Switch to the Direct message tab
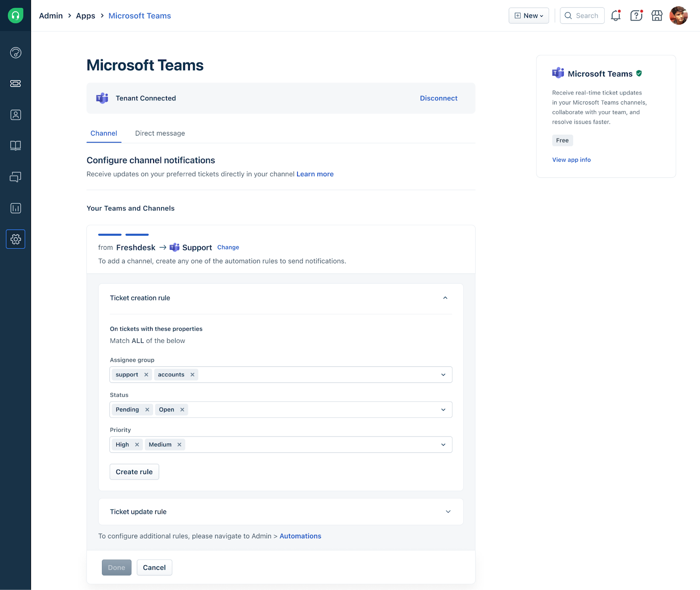This screenshot has width=700, height=590. click(160, 133)
